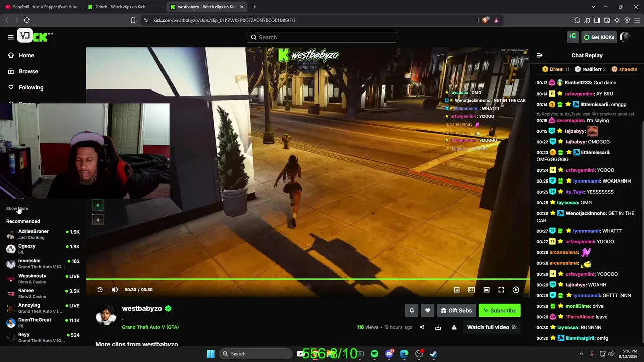Open moneskie recommended channel
644x362 pixels.
coord(43,264)
